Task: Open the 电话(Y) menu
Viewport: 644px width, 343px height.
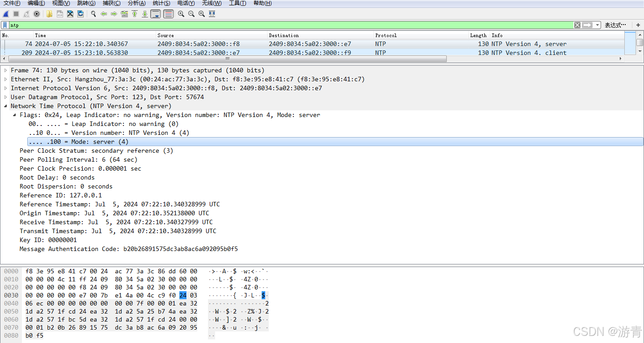Action: [186, 3]
